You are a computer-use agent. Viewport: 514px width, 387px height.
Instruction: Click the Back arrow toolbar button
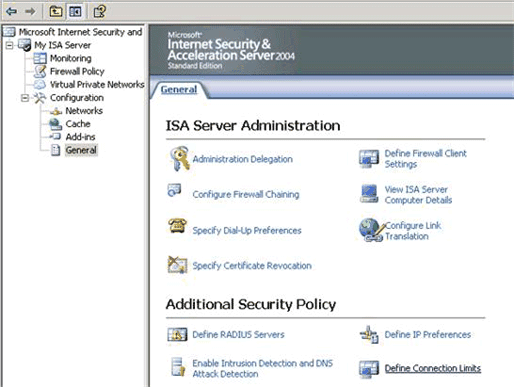(11, 12)
